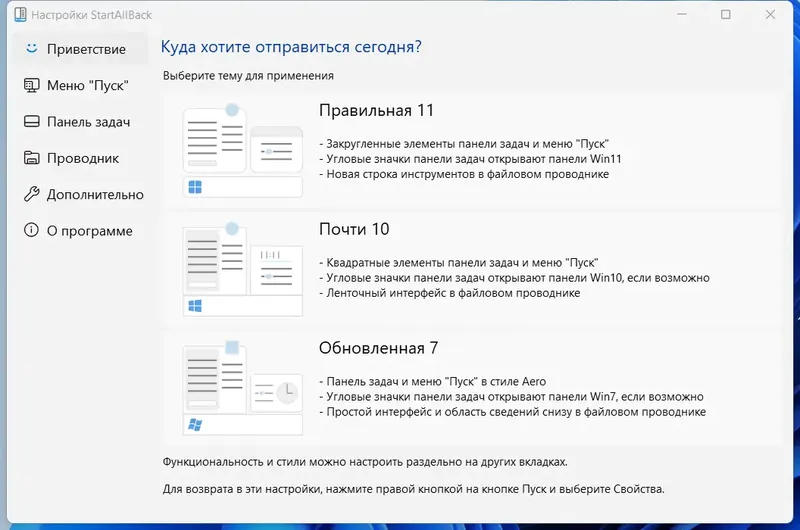The width and height of the screenshot is (800, 530).
Task: Open the Меню "Пуск" settings tab
Action: tap(80, 85)
